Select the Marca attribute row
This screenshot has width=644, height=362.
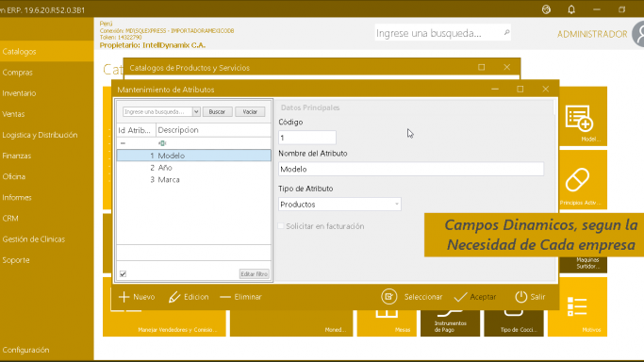194,180
